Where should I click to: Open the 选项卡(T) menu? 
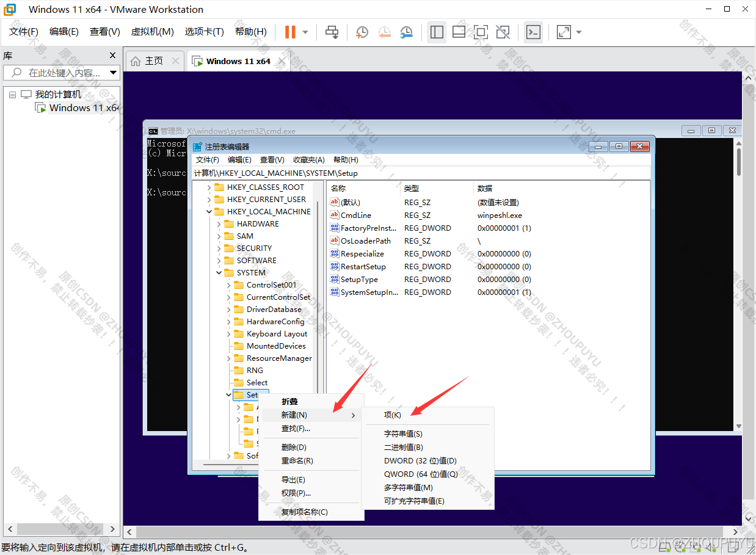[x=205, y=32]
